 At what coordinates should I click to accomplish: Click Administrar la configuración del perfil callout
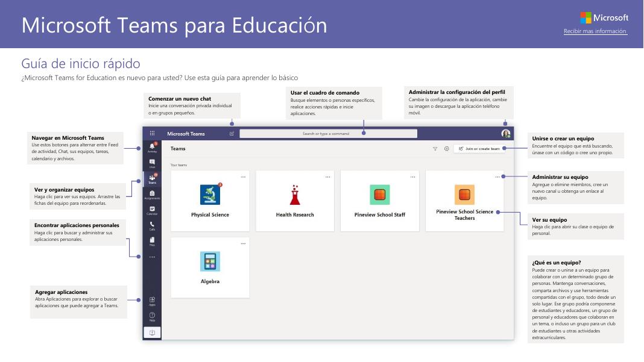click(x=459, y=102)
